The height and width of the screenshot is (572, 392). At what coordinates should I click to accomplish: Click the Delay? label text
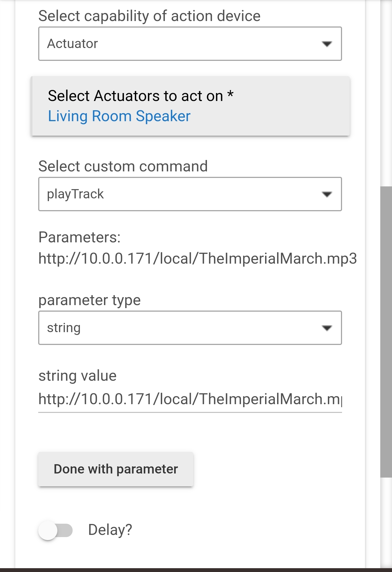click(x=110, y=530)
